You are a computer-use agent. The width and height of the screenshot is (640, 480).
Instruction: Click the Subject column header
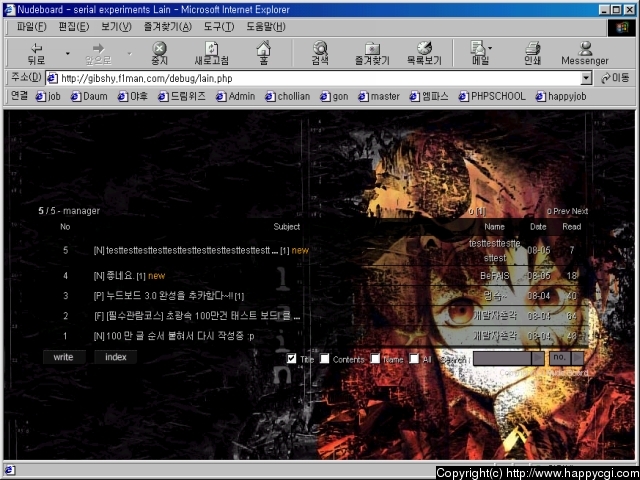[287, 227]
